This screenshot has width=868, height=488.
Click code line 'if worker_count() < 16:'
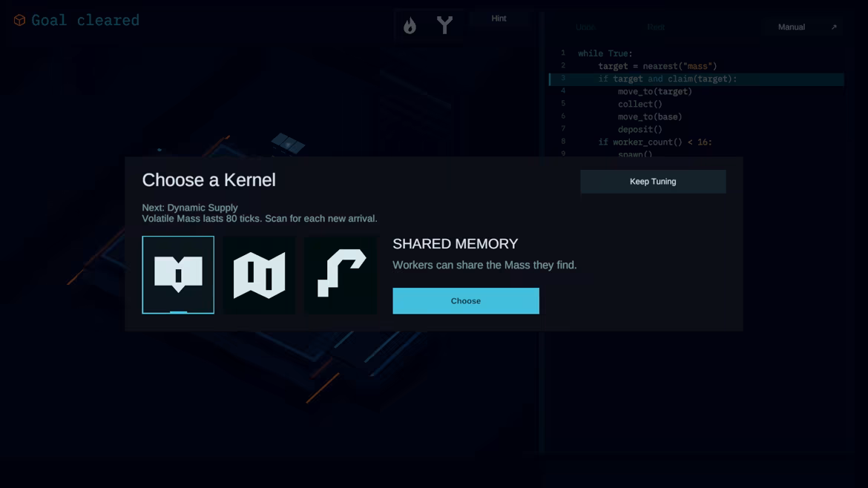(655, 142)
